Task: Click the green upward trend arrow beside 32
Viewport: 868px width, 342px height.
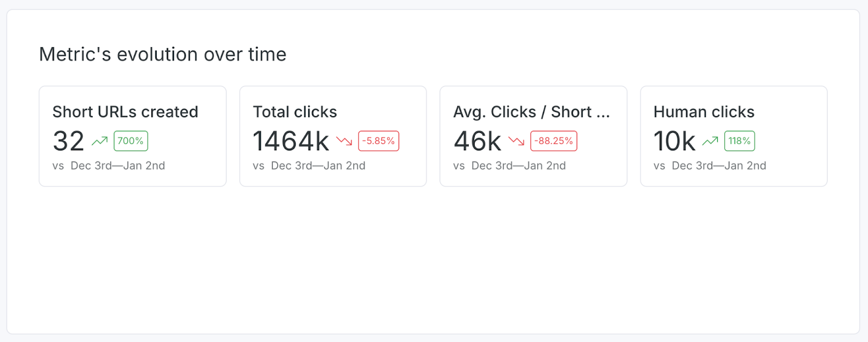Action: pyautogui.click(x=100, y=141)
